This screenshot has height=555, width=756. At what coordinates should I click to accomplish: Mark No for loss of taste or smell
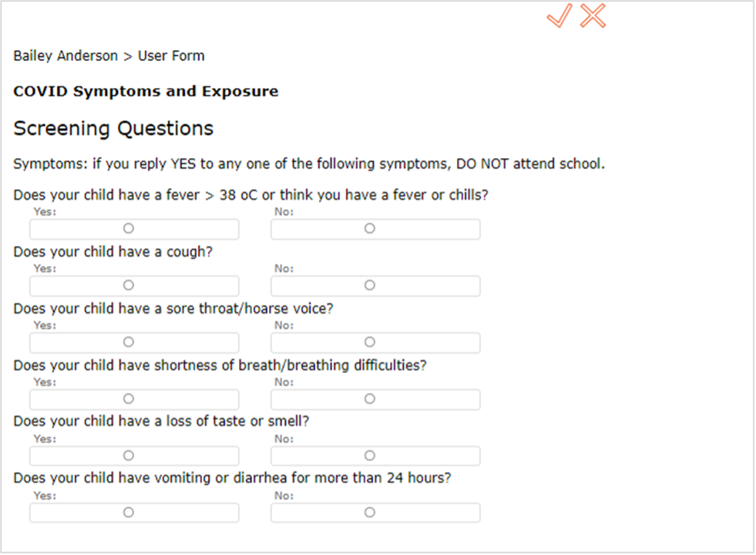point(370,456)
